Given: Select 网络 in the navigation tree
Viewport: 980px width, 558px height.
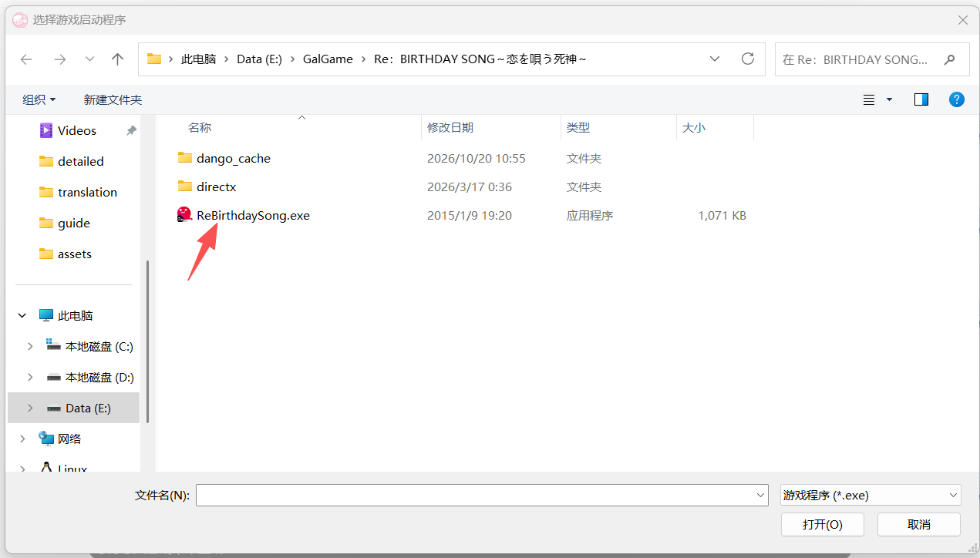Looking at the screenshot, I should 69,439.
